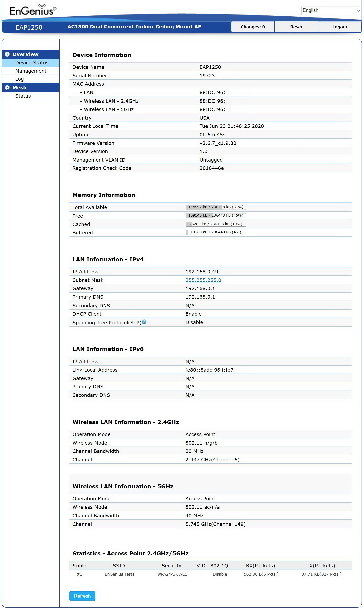This screenshot has height=608, width=364.
Task: Select the OverView section header
Action: tap(31, 54)
